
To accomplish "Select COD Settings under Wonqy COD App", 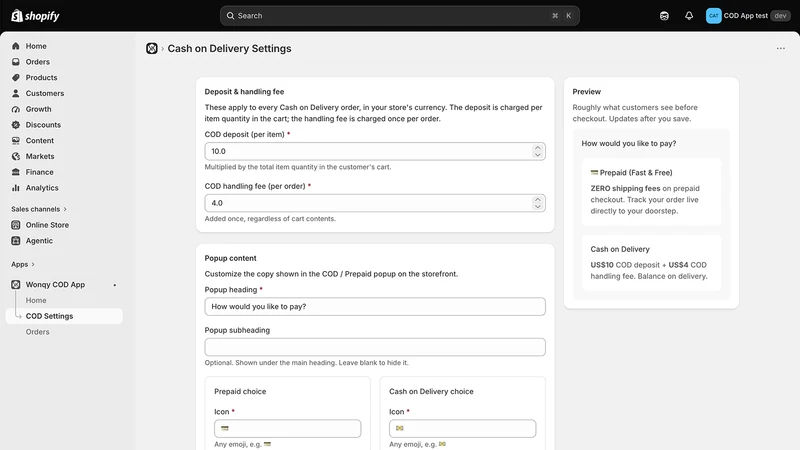I will point(64,316).
